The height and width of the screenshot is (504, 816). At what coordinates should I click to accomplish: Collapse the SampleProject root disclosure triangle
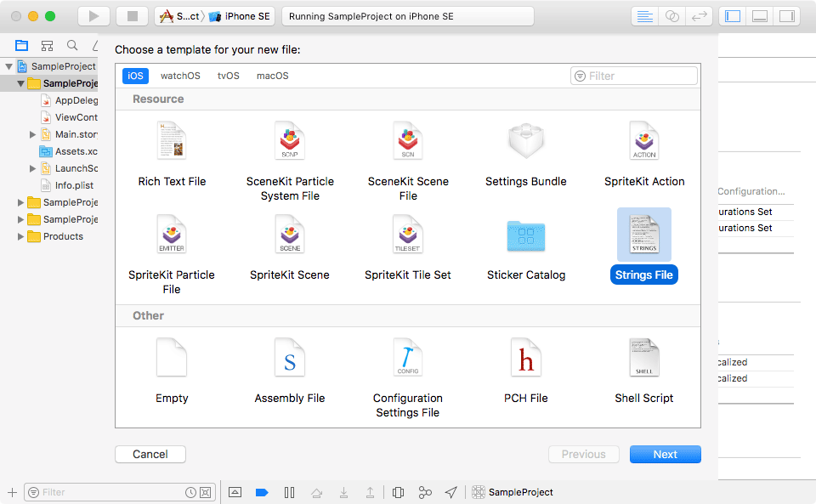8,66
